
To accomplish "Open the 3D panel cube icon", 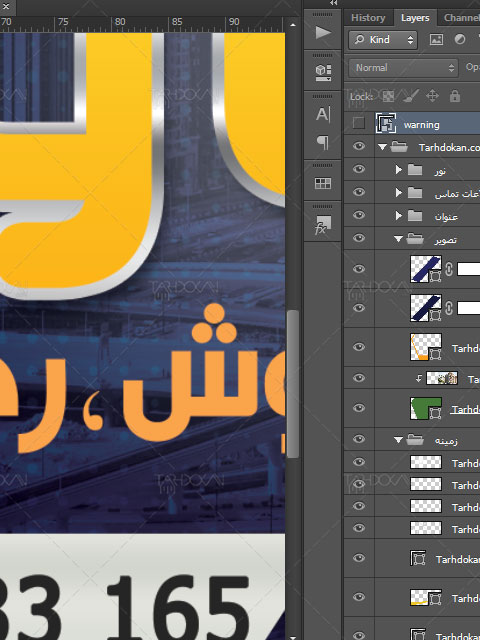I will tap(322, 73).
